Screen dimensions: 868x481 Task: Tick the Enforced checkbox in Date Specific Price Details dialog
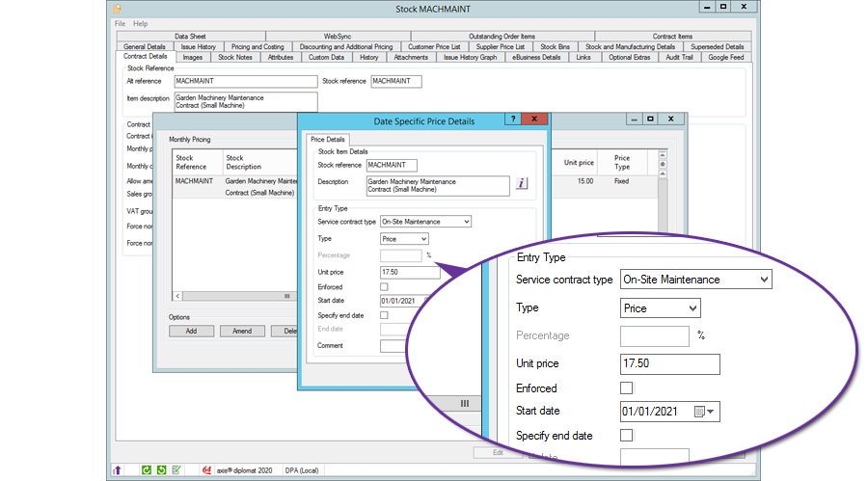click(384, 287)
